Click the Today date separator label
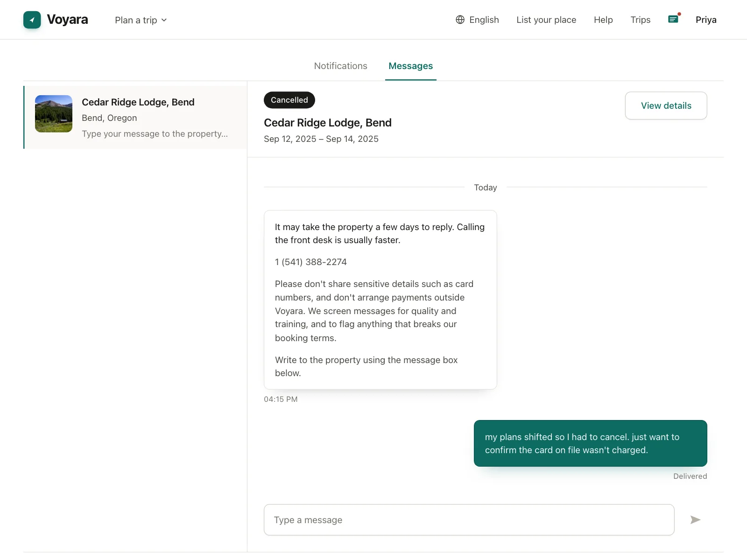 tap(486, 188)
